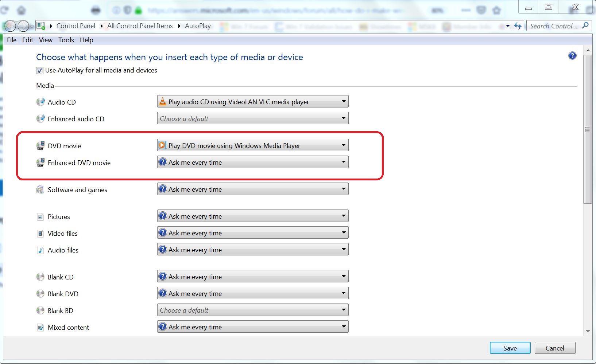Open the DVD movie action dropdown
This screenshot has width=596, height=364.
(253, 145)
